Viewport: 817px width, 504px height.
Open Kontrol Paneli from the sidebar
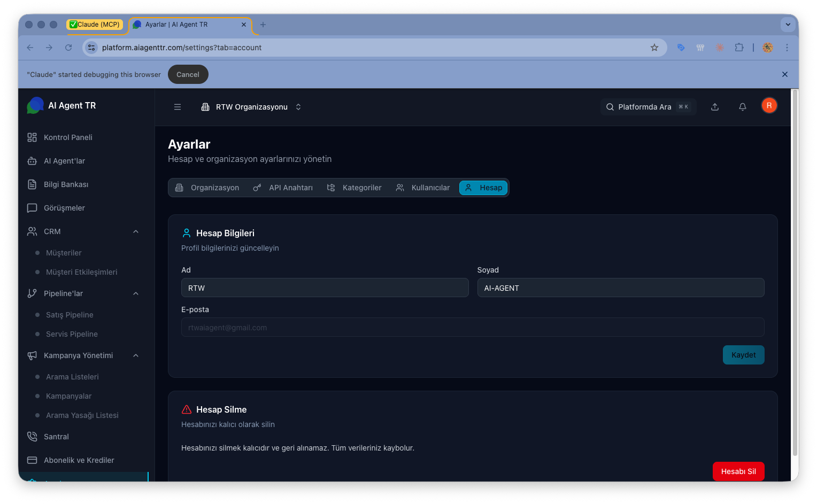point(68,137)
